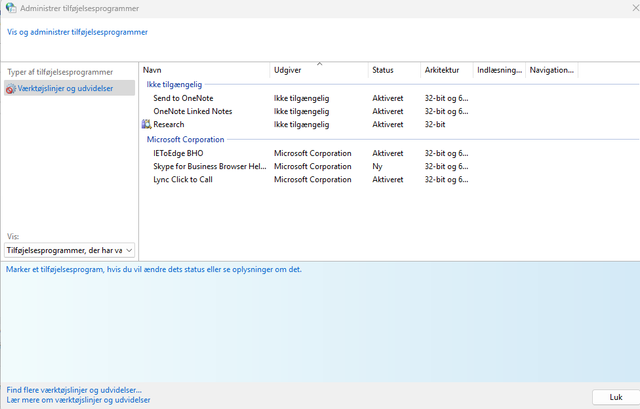Click the Research add-on icon
The image size is (640, 409).
click(146, 124)
